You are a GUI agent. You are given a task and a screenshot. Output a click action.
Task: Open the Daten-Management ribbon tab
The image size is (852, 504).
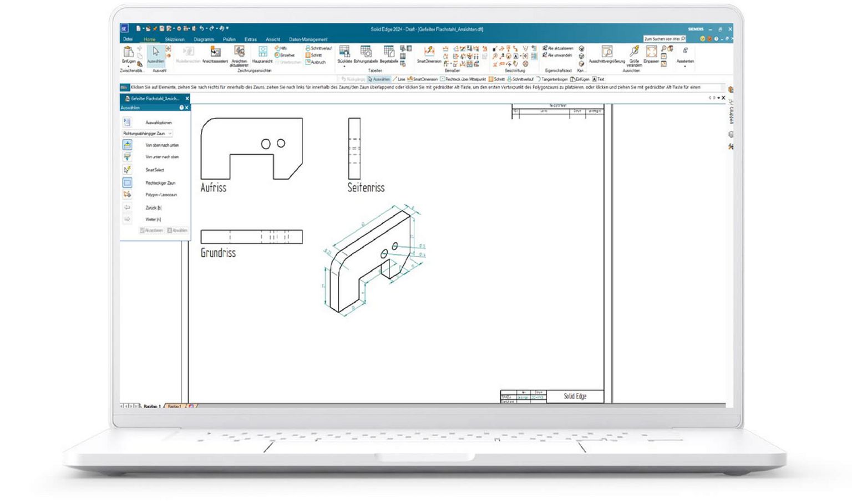[308, 39]
